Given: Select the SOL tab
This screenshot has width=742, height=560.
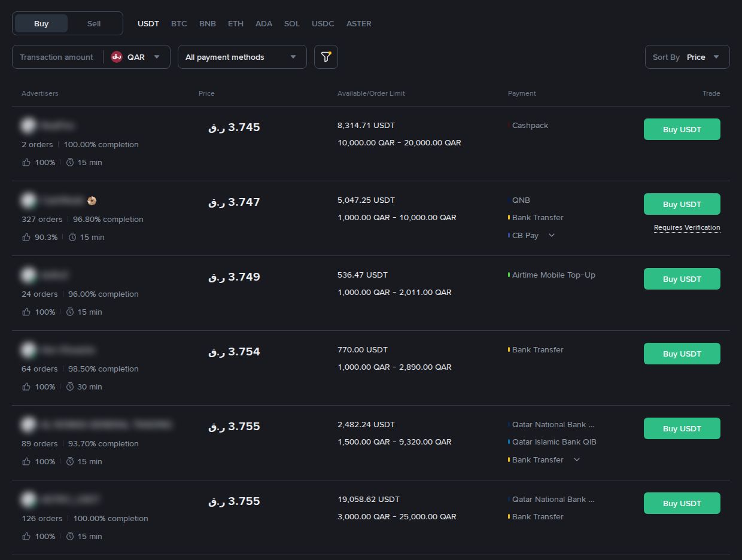Looking at the screenshot, I should (292, 23).
